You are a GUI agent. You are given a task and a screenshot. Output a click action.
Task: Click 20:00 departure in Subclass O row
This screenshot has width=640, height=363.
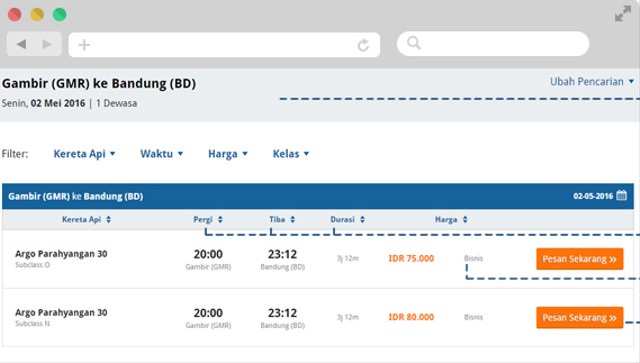pos(208,254)
